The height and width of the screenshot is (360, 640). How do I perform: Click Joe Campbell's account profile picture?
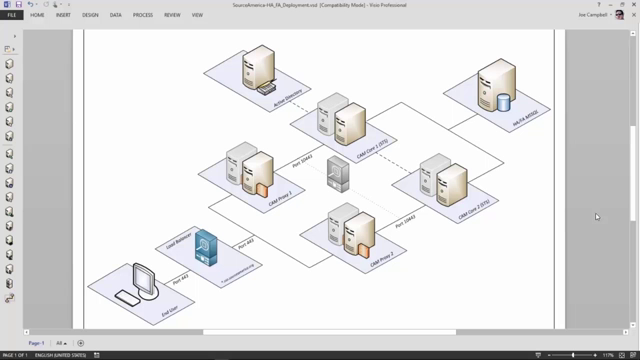point(620,15)
